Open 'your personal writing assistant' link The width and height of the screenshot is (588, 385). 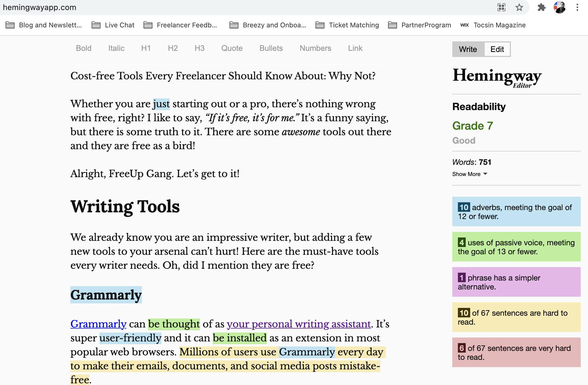299,324
